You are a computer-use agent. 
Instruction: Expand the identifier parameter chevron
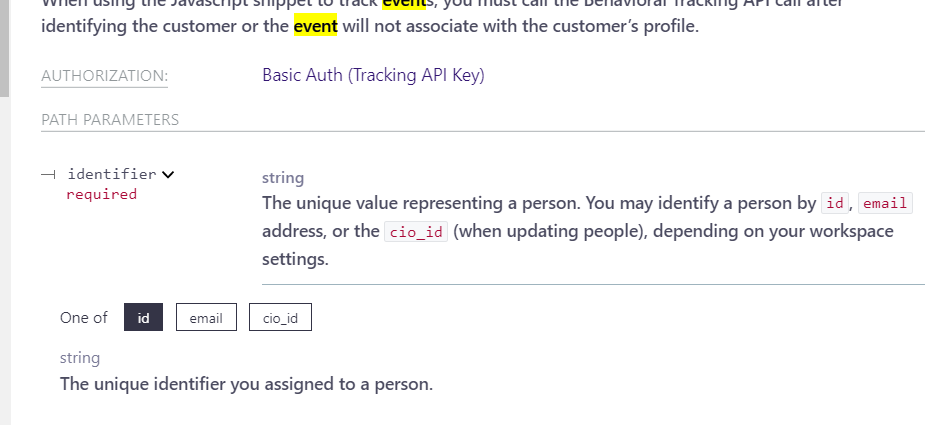coord(168,175)
